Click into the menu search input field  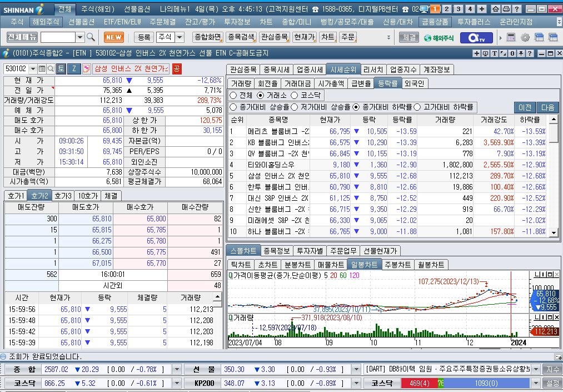point(58,37)
